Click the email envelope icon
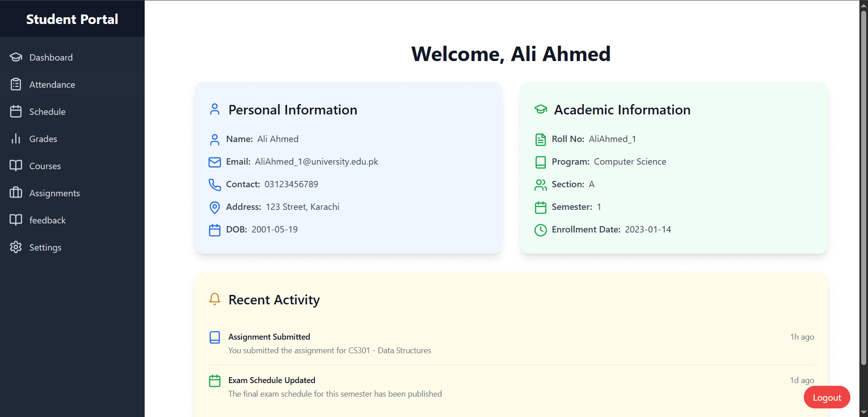The image size is (868, 417). click(x=215, y=162)
